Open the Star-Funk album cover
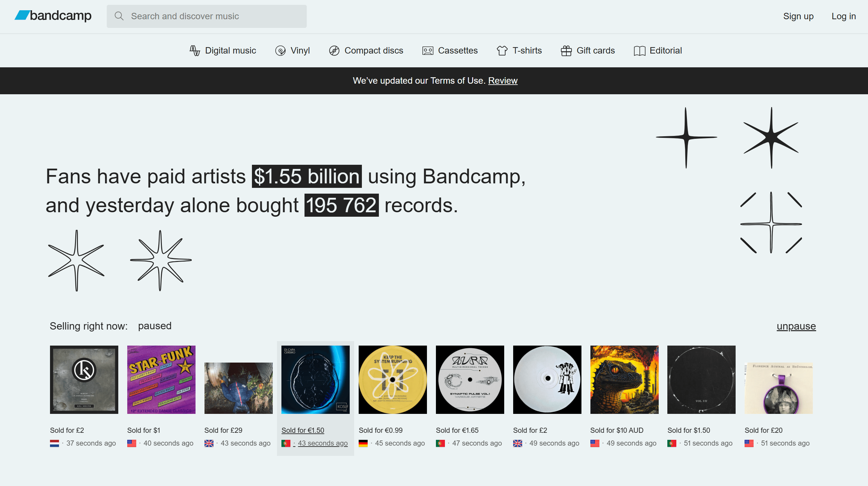The width and height of the screenshot is (868, 486). [161, 380]
